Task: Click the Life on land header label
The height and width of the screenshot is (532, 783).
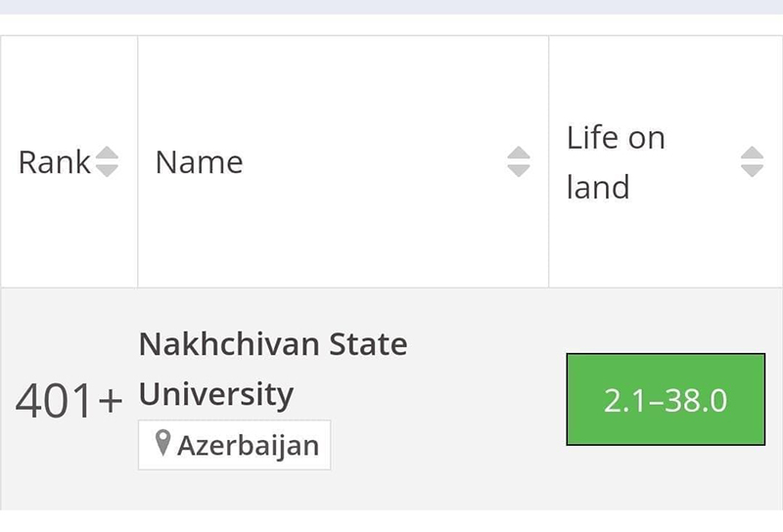Action: (616, 162)
